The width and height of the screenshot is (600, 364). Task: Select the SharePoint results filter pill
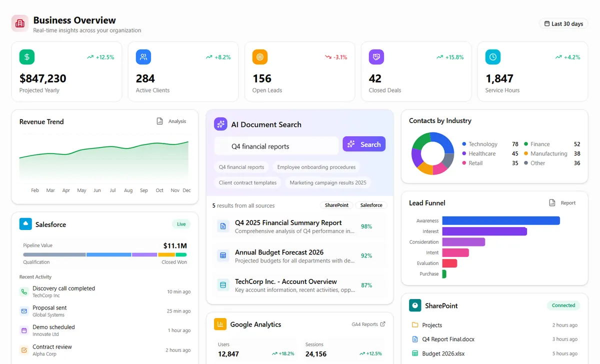(336, 205)
